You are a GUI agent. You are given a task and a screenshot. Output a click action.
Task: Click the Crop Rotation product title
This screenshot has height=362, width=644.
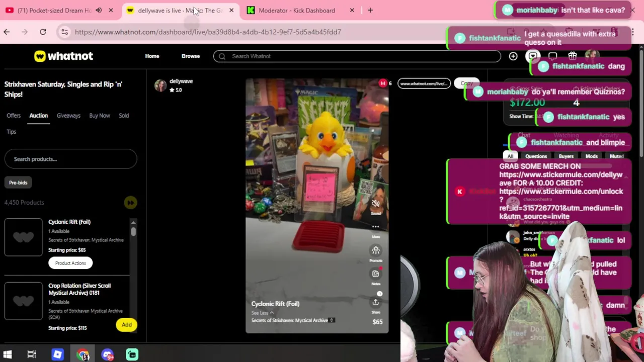pos(79,289)
